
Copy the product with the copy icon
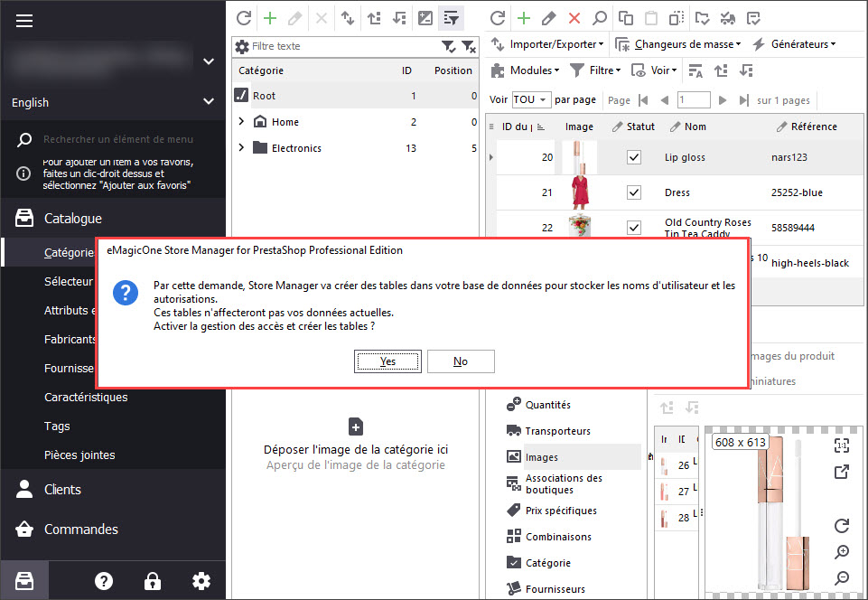(626, 18)
